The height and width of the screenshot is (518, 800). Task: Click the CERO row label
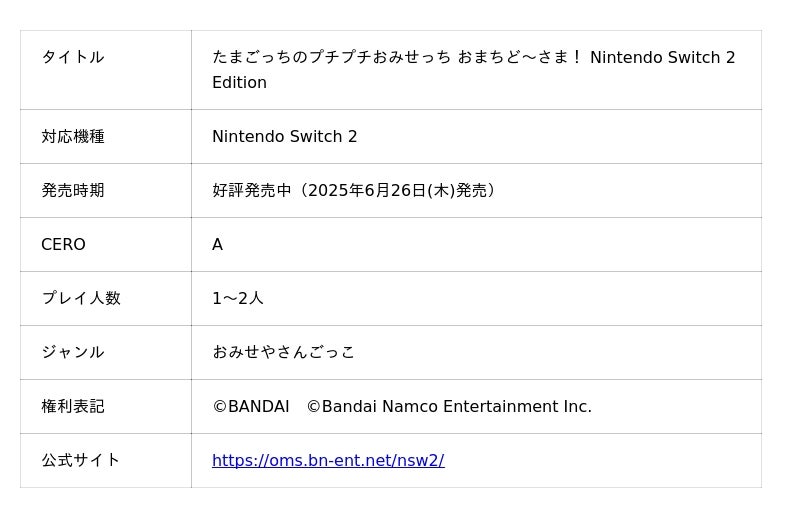(x=63, y=244)
